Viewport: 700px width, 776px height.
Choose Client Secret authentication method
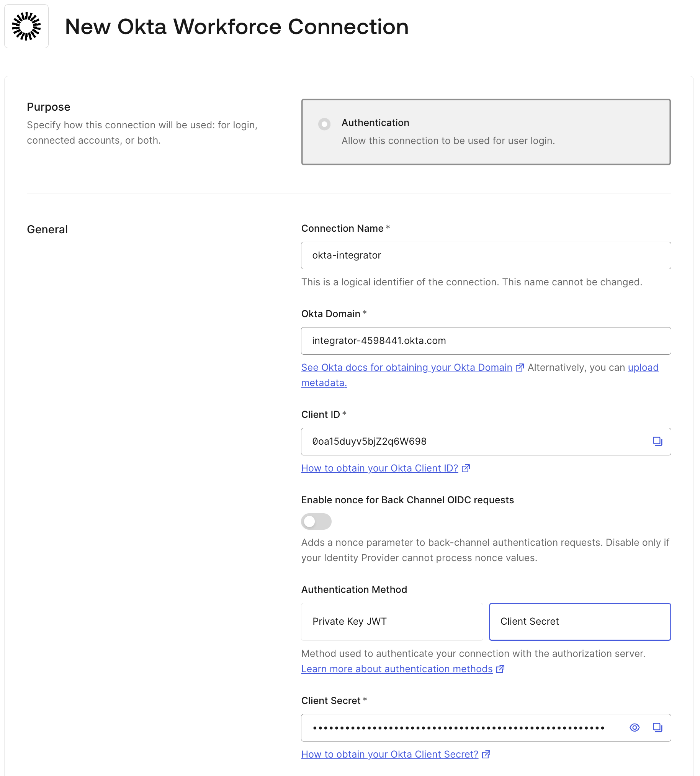point(580,621)
